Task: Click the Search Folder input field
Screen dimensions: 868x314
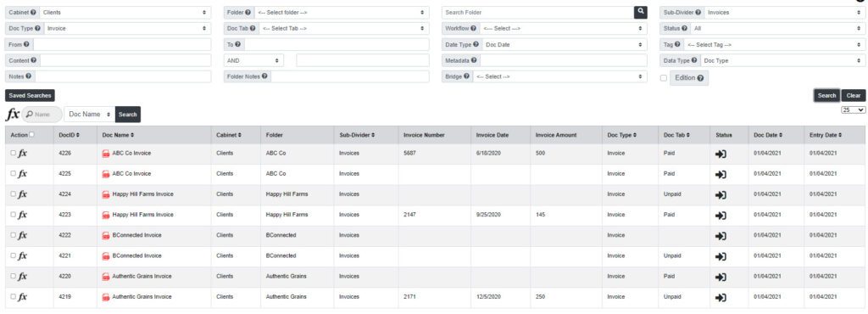Action: click(x=537, y=12)
